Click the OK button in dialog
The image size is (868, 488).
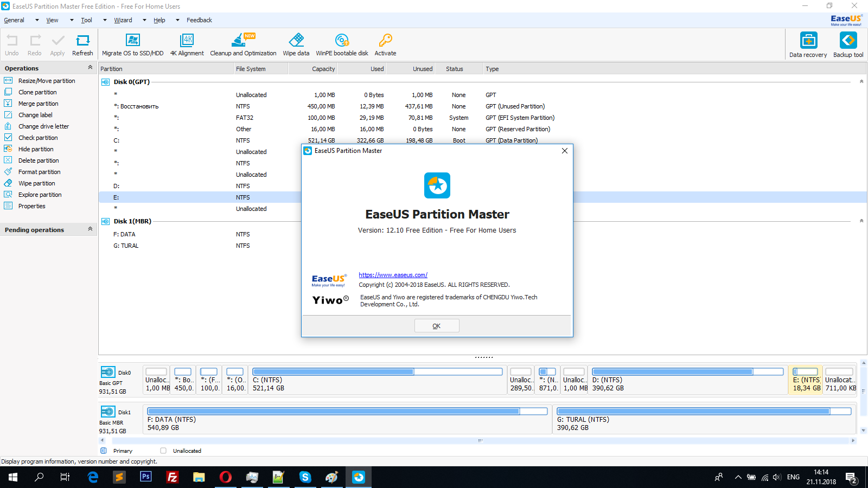tap(437, 326)
